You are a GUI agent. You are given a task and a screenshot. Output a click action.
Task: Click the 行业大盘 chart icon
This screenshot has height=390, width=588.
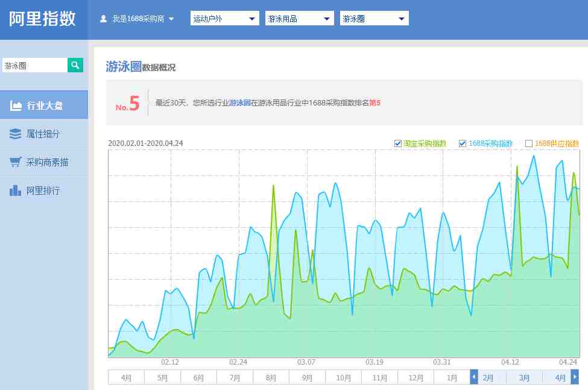point(15,105)
